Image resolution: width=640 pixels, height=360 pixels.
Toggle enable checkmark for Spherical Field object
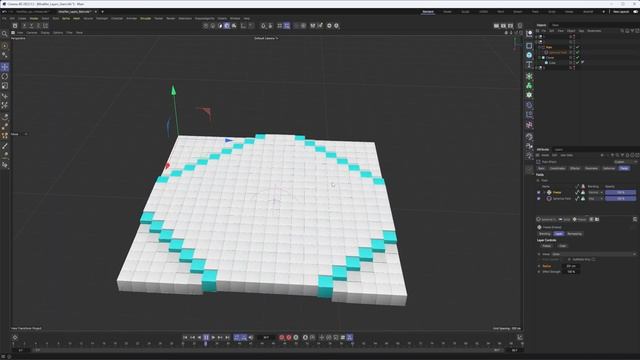click(x=578, y=52)
